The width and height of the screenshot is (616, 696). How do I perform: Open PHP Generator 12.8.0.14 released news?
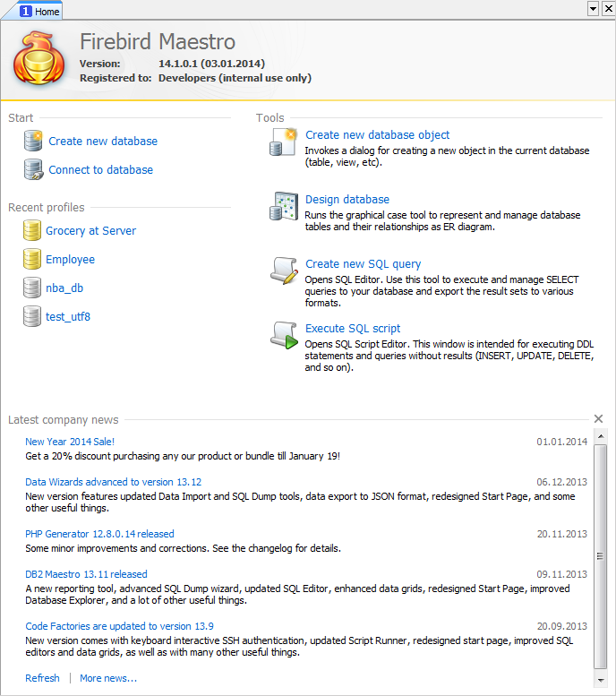(x=99, y=534)
